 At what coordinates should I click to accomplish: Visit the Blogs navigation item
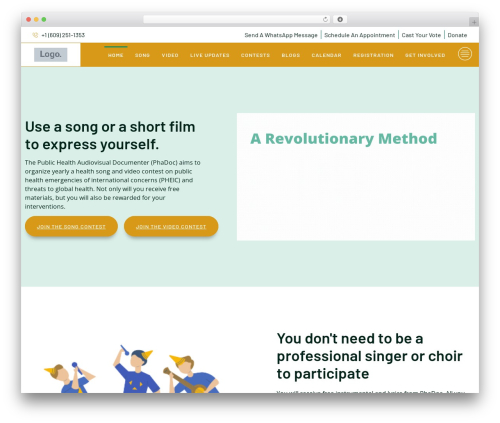coord(291,55)
